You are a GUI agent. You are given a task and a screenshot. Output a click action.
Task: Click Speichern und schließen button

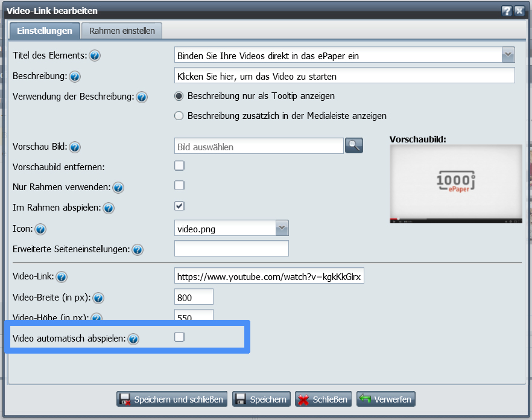[172, 399]
